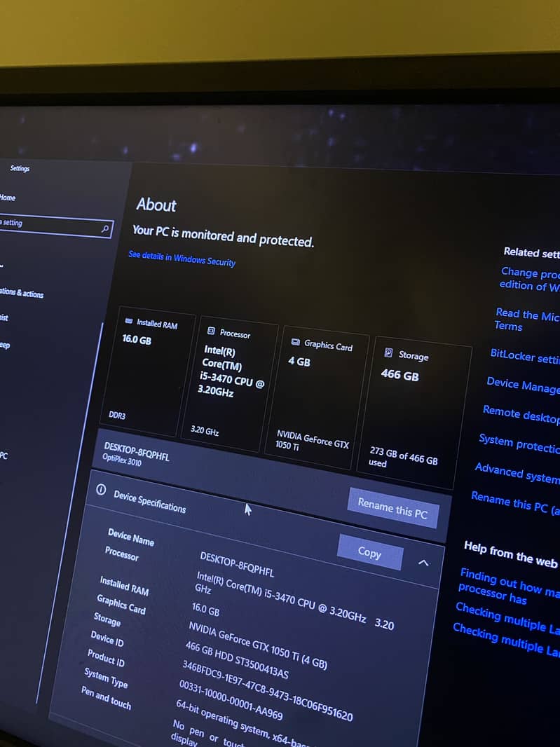The height and width of the screenshot is (747, 560).
Task: Open the System protection link
Action: click(519, 443)
